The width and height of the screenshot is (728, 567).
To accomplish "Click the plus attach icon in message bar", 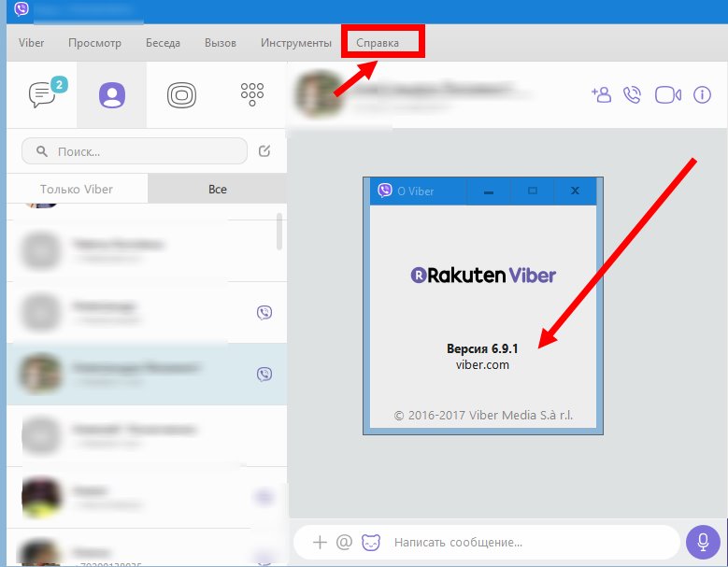I will [320, 542].
